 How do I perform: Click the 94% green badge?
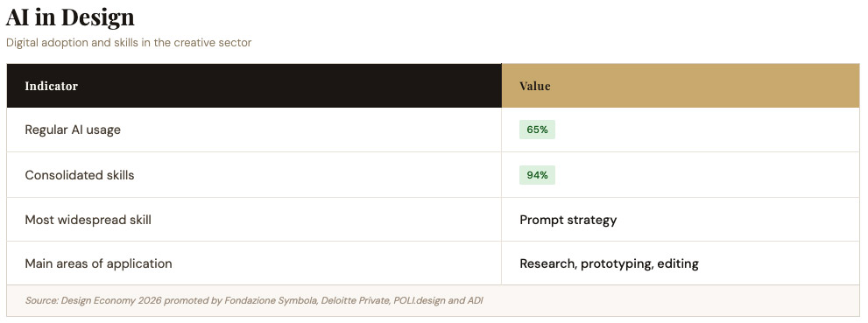click(537, 175)
